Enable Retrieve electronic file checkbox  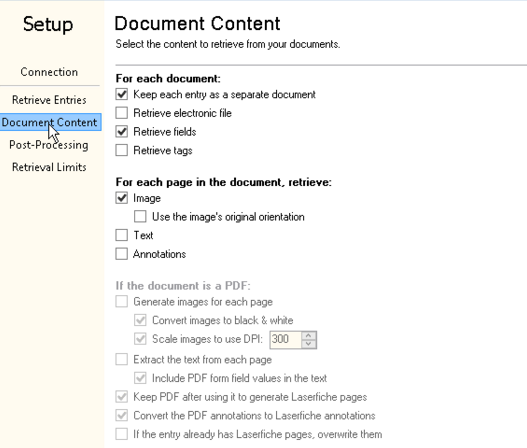click(x=122, y=113)
